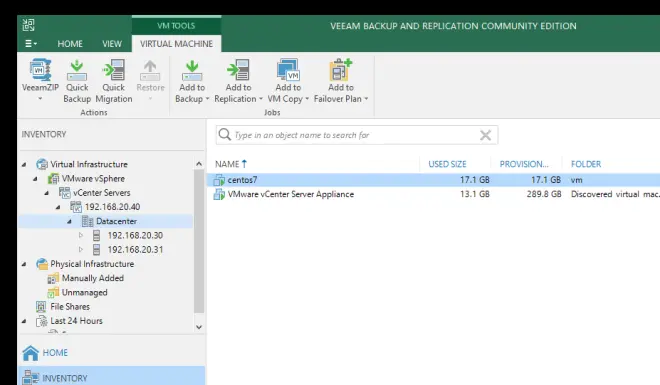Screen dimensions: 660x385
Task: Collapse the Virtual Infrastructure tree node
Action: coord(24,165)
